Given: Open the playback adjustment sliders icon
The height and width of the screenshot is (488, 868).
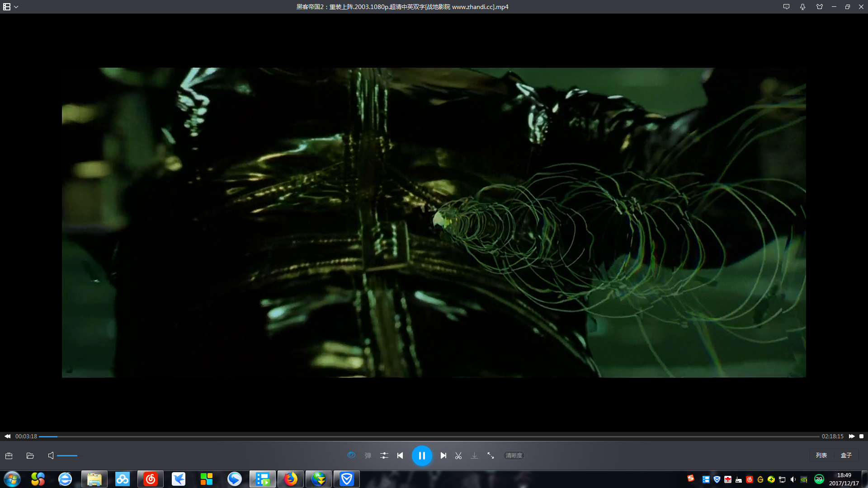Looking at the screenshot, I should pyautogui.click(x=384, y=455).
